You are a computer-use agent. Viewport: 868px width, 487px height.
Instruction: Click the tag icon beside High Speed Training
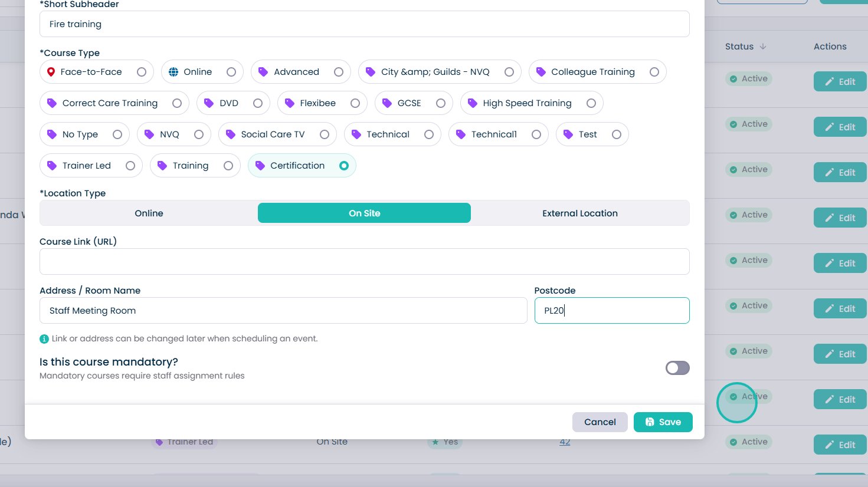tap(472, 103)
